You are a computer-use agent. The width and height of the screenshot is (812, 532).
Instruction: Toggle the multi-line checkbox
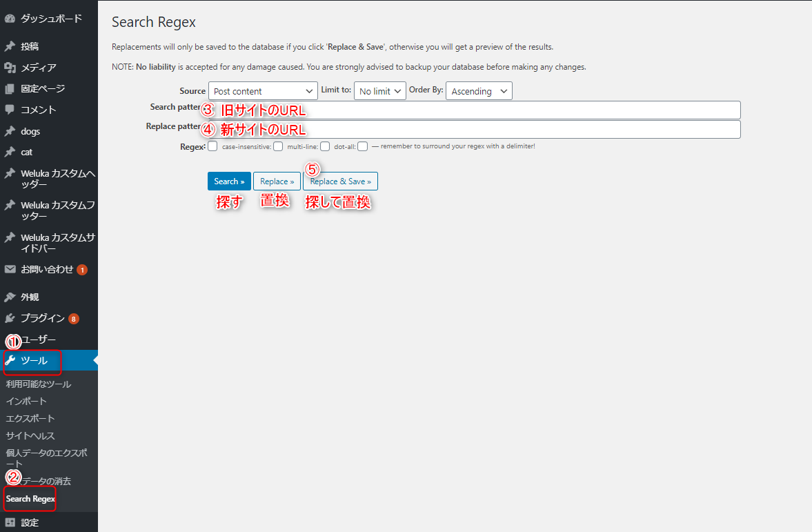pos(325,146)
